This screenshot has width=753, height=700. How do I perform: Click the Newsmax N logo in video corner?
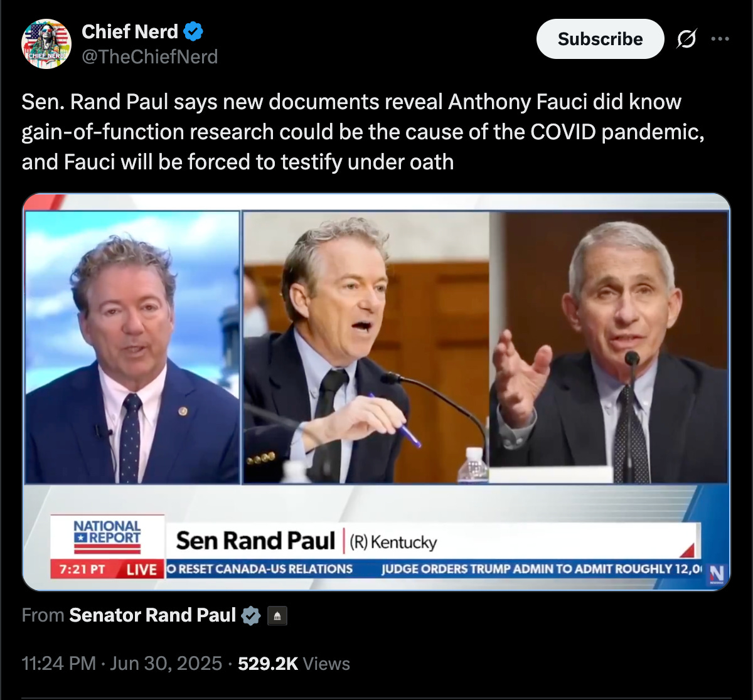point(717,574)
